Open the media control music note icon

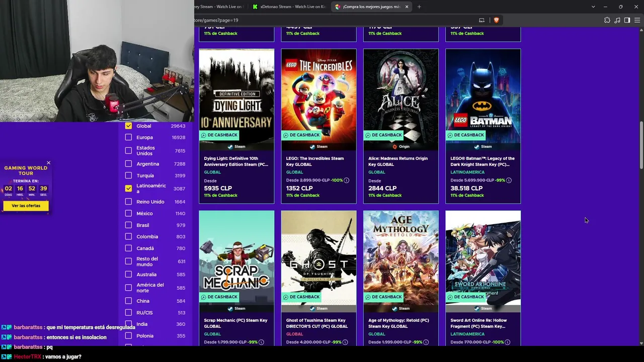(x=617, y=20)
